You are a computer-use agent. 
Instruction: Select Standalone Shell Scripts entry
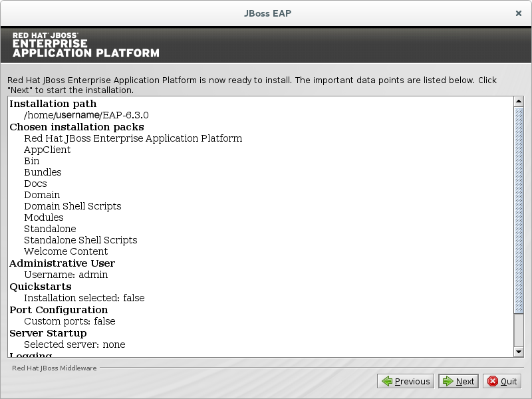(80, 240)
